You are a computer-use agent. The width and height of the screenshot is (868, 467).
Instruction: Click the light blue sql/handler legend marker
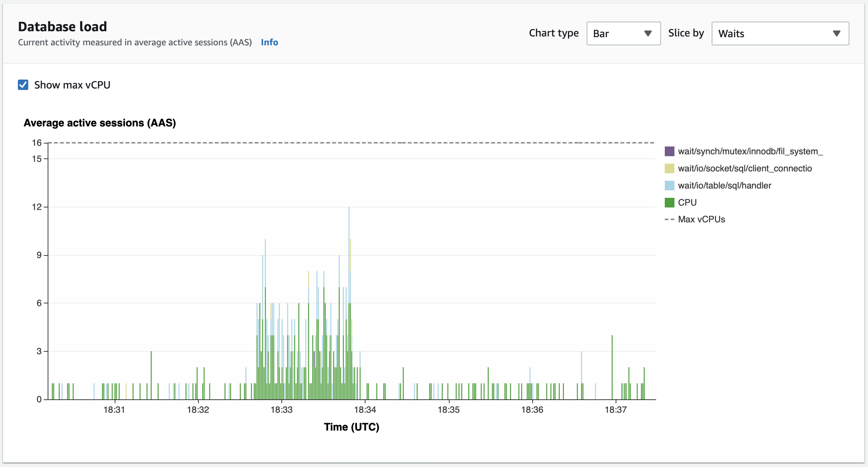click(x=669, y=185)
